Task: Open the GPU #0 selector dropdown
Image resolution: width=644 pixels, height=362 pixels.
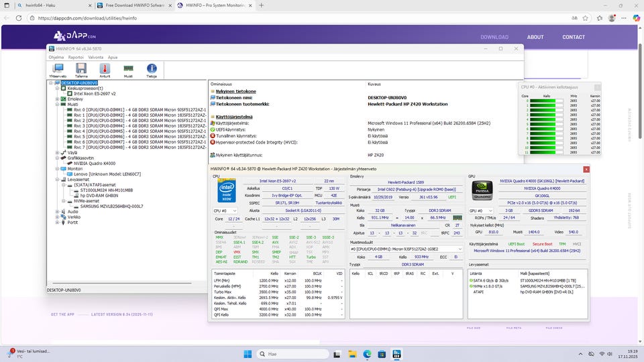Action: coord(481,210)
